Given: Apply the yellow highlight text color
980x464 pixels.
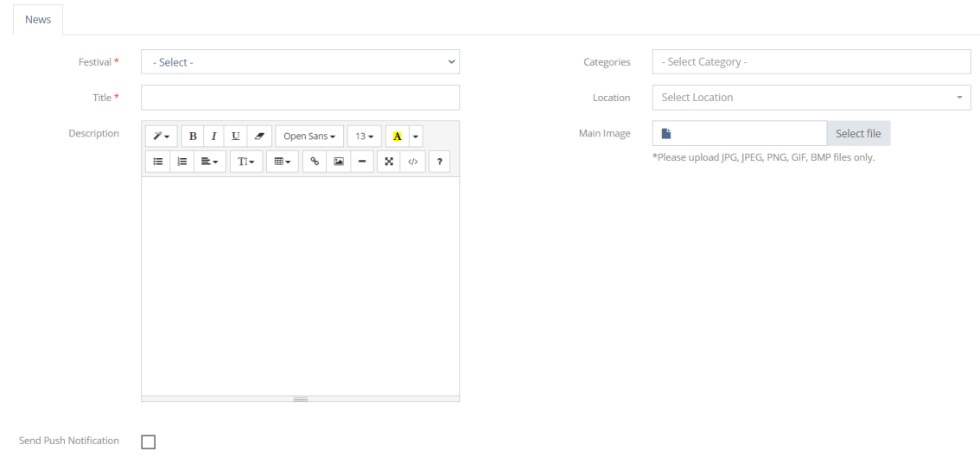Looking at the screenshot, I should click(397, 137).
